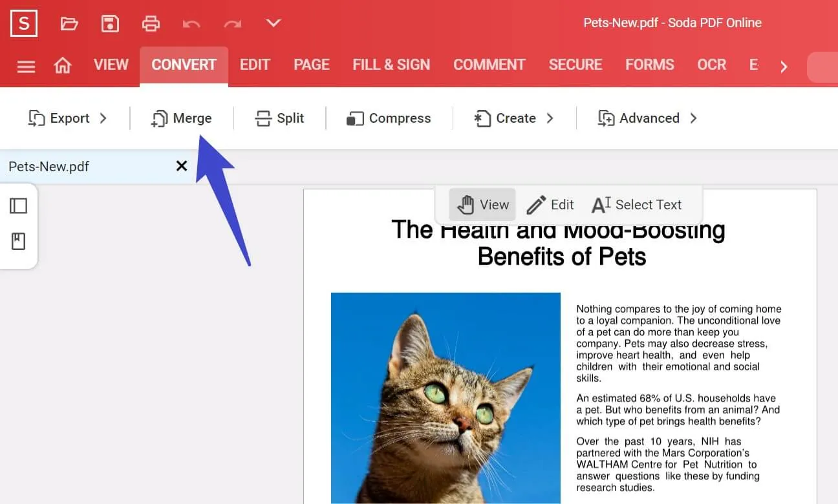838x504 pixels.
Task: Compress the current PDF
Action: pyautogui.click(x=388, y=118)
